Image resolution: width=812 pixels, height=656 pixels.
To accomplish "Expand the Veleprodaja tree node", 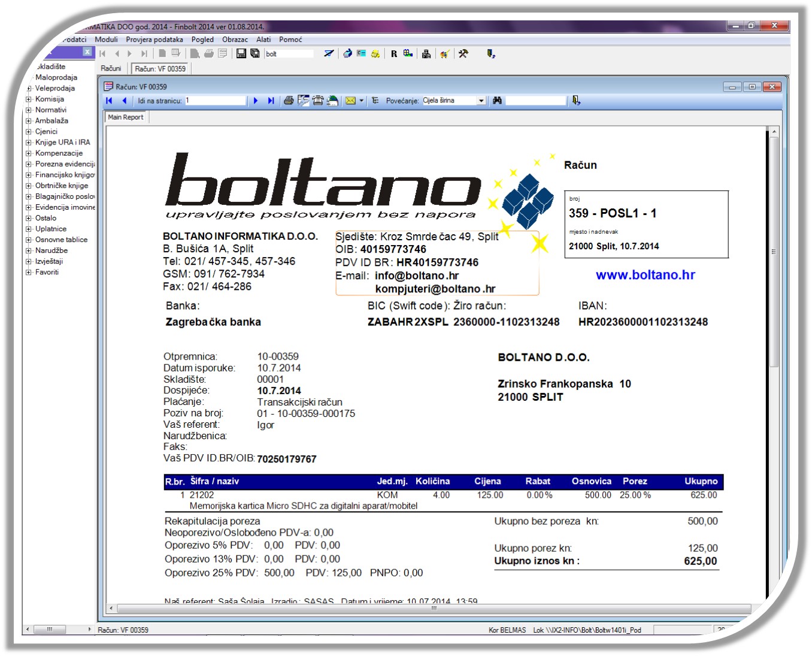I will pyautogui.click(x=29, y=88).
